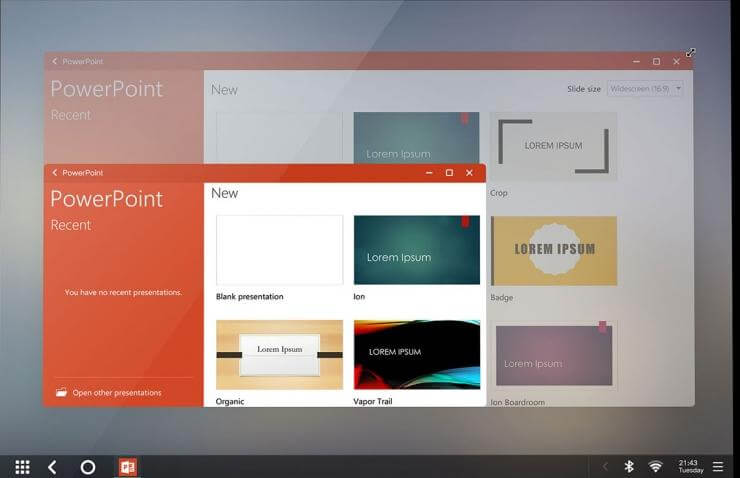
Task: Click the tray expand arrow near Bluetooth
Action: click(605, 467)
